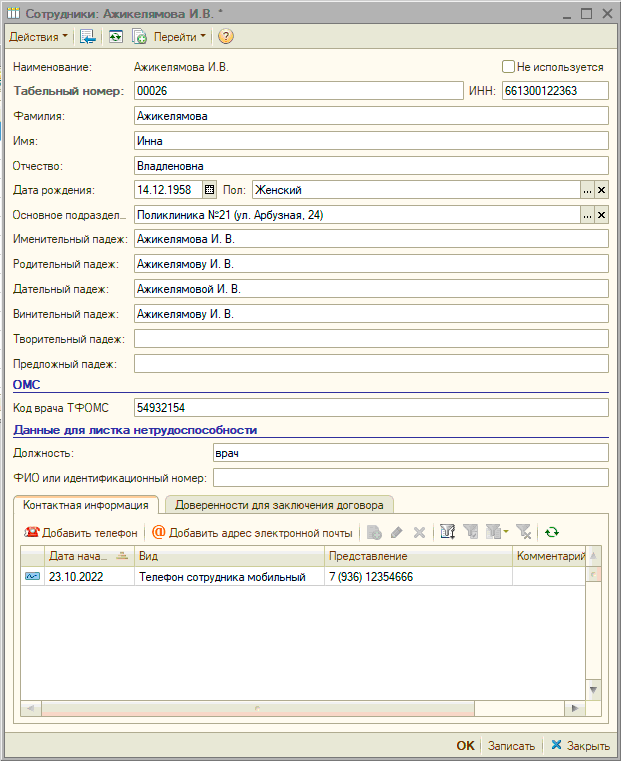Screen dimensions: 621x761
Task: Clear the Основное подразделение field with X
Action: pyautogui.click(x=601, y=215)
